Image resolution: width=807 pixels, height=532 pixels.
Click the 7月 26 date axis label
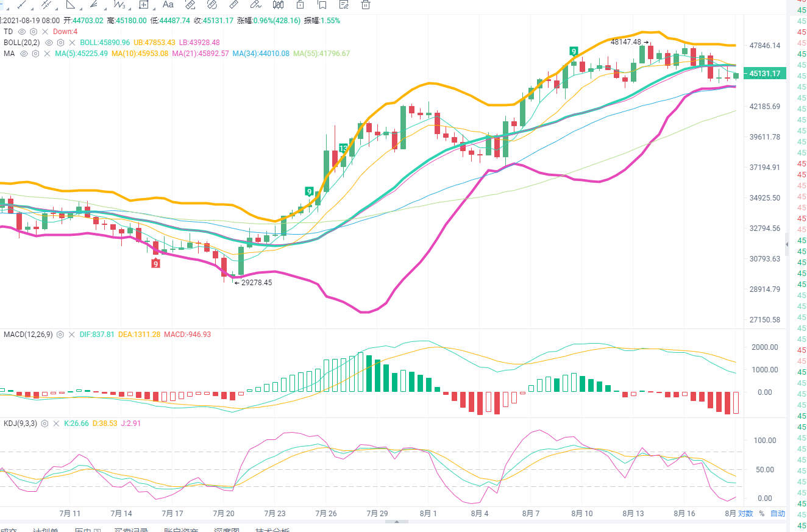pyautogui.click(x=327, y=514)
